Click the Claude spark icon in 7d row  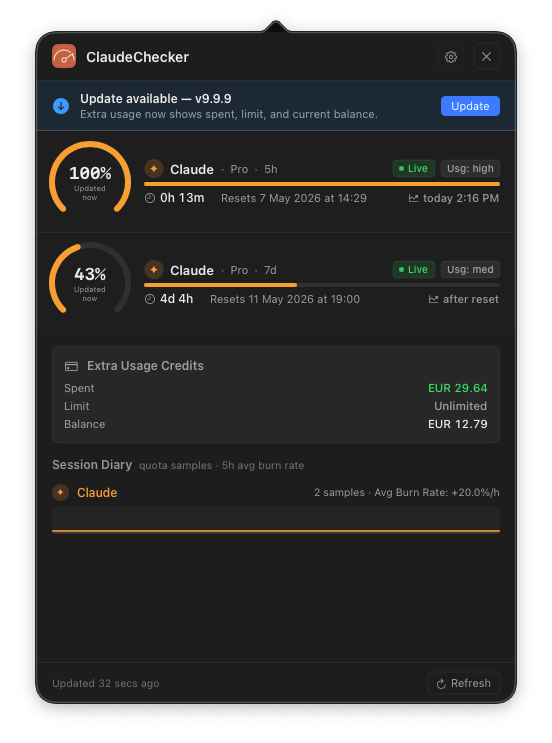point(154,270)
